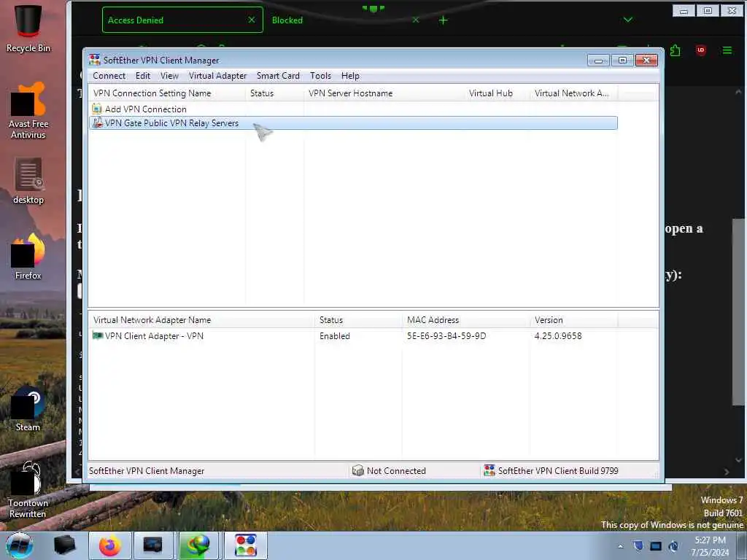The height and width of the screenshot is (560, 747).
Task: Open the Connect menu
Action: click(x=109, y=76)
